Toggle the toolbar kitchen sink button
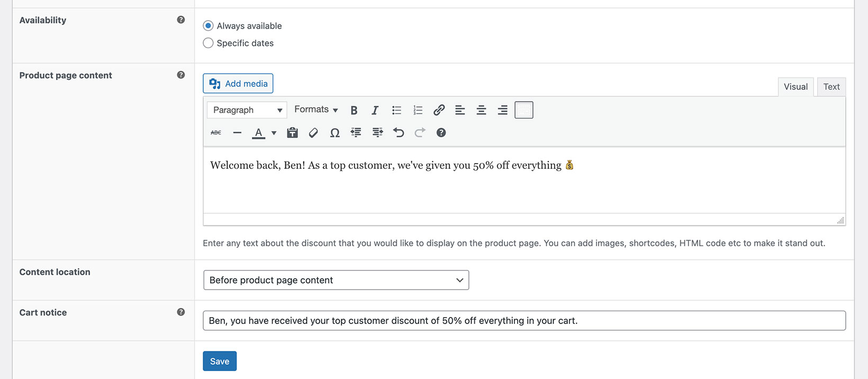Viewport: 868px width, 379px height. coord(523,110)
